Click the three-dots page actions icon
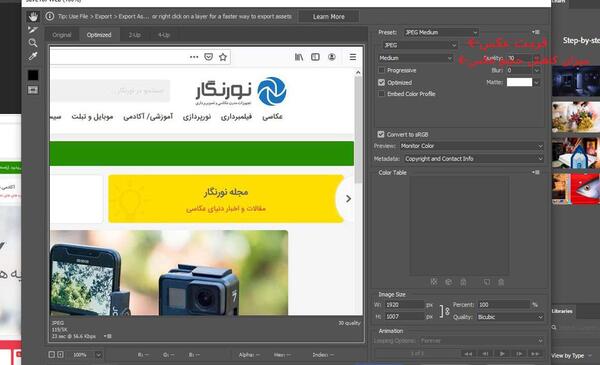 194,57
